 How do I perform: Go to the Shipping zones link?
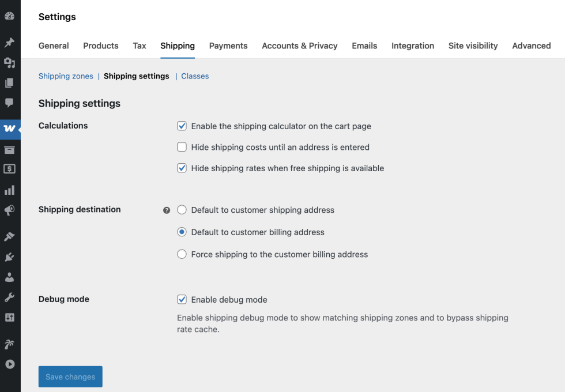(66, 76)
